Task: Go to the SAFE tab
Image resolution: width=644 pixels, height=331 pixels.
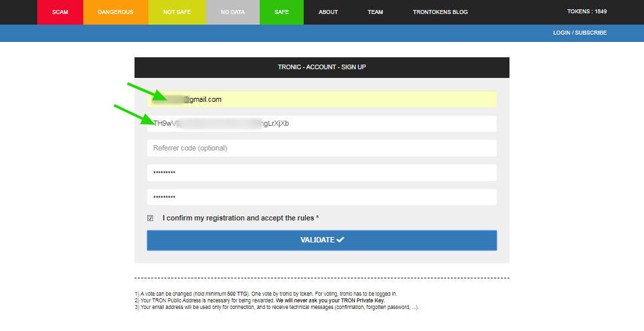Action: [282, 12]
